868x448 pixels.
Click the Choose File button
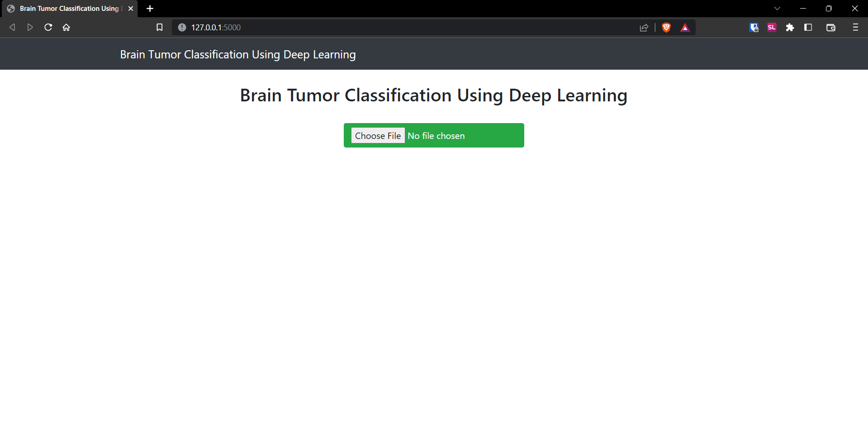[378, 135]
